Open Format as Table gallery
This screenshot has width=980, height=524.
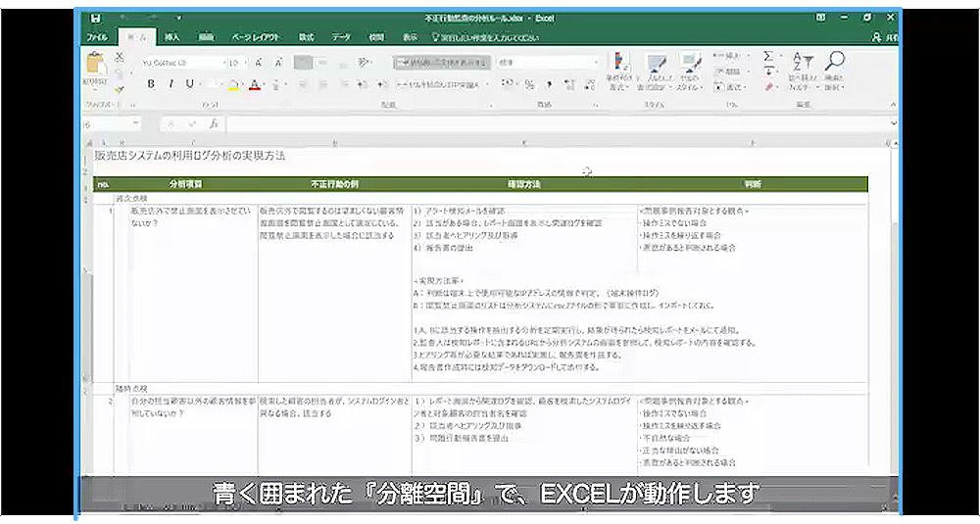[656, 71]
